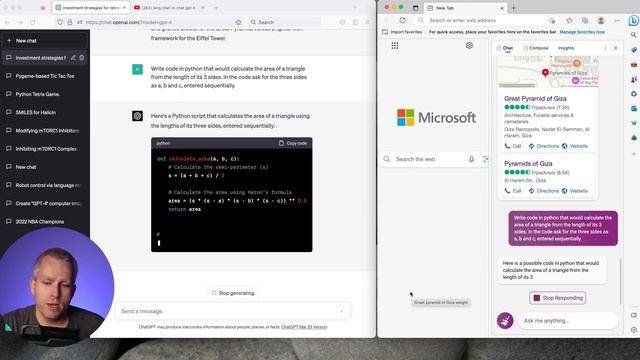The image size is (640, 360).
Task: Start voice search with microphone icon
Action: coord(471,159)
